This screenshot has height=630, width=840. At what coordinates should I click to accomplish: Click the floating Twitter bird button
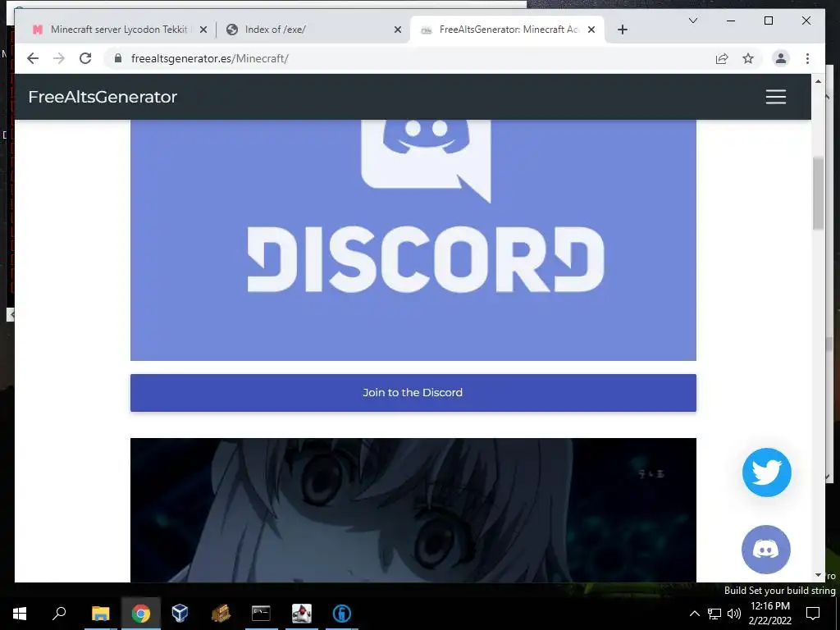click(x=766, y=472)
